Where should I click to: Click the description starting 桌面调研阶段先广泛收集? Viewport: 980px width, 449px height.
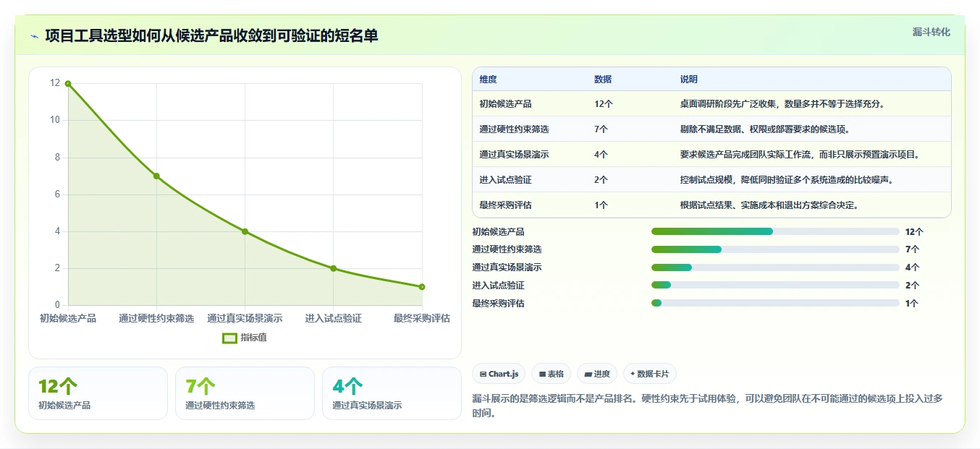782,104
